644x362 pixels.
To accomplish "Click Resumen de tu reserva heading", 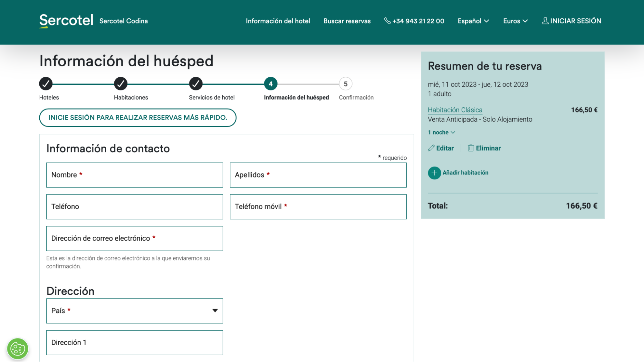I will [485, 66].
